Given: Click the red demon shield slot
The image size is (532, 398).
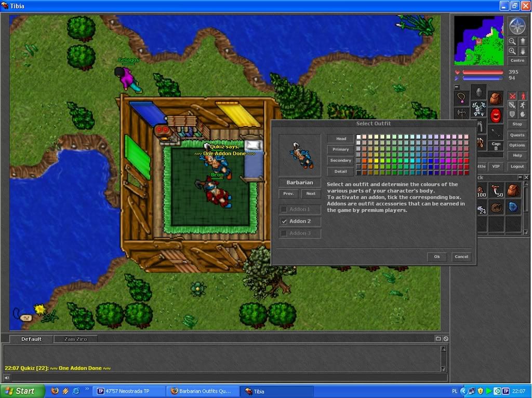Looking at the screenshot, I should click(495, 115).
